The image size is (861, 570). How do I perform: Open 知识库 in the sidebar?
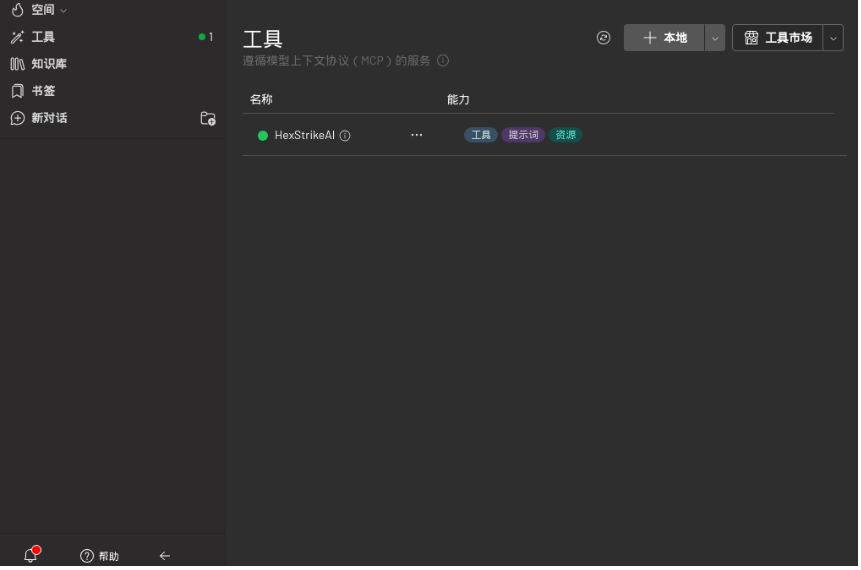tap(48, 64)
